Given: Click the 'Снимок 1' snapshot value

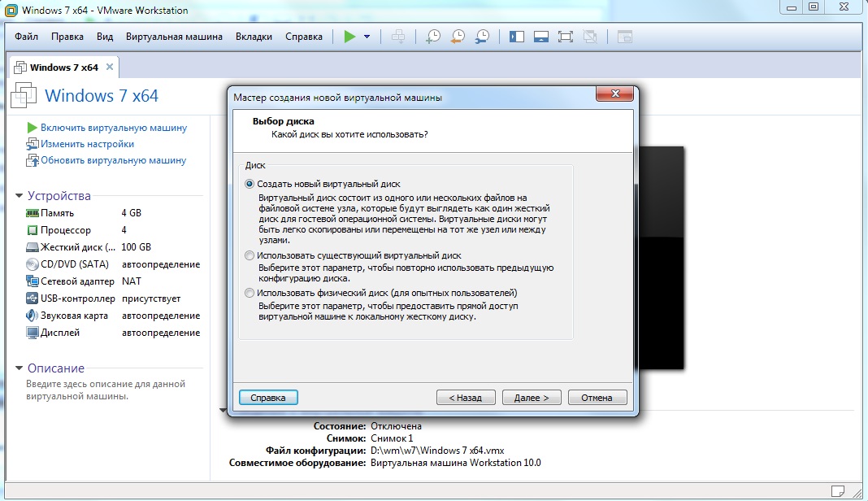Looking at the screenshot, I should pos(392,438).
